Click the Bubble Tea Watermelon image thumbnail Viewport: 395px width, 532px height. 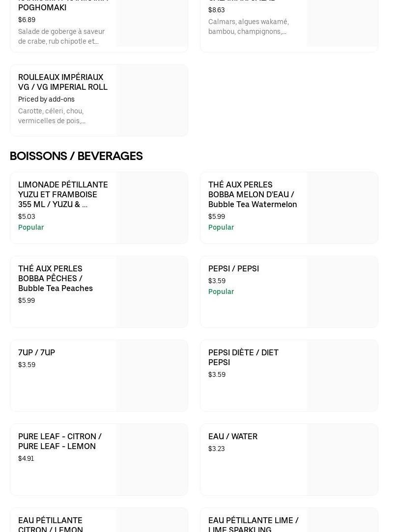click(342, 208)
